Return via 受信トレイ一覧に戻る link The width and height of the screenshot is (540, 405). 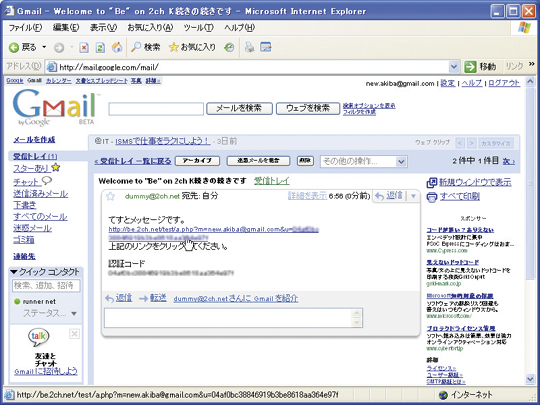coord(133,161)
